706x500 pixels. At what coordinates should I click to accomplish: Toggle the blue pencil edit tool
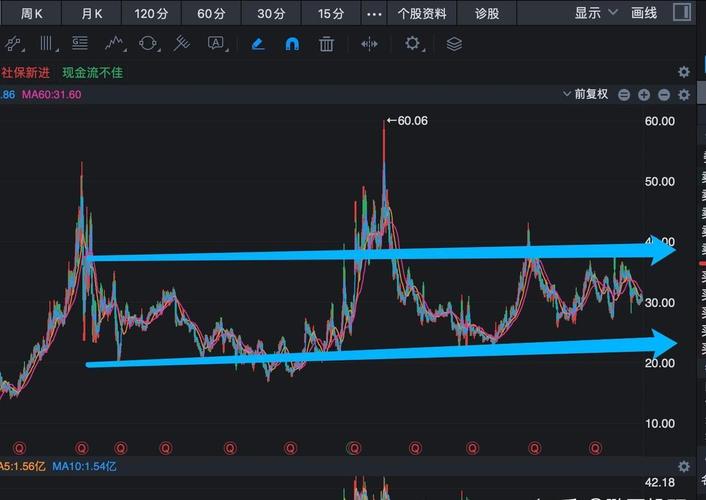point(258,44)
